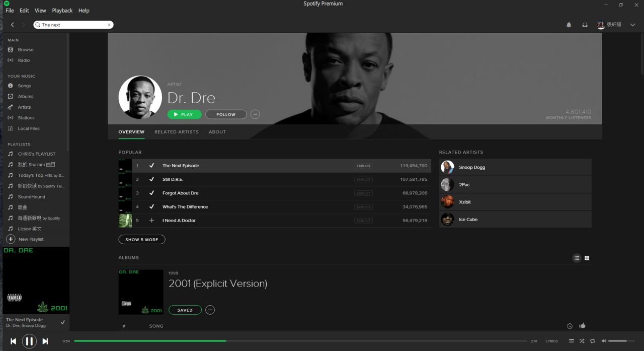Play Dr. Dre with green PLAY button

184,114
